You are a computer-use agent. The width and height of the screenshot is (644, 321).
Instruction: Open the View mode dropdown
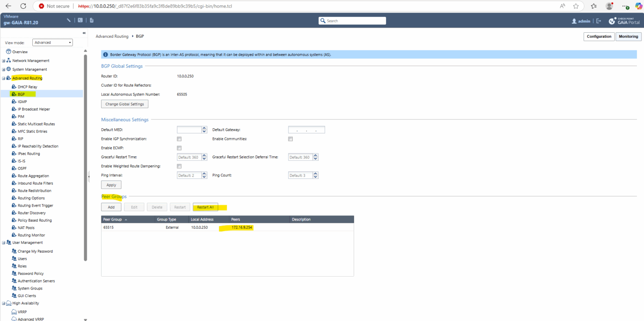point(53,42)
